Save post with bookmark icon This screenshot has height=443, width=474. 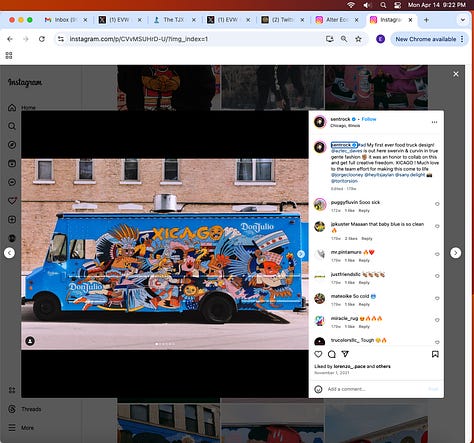(435, 354)
